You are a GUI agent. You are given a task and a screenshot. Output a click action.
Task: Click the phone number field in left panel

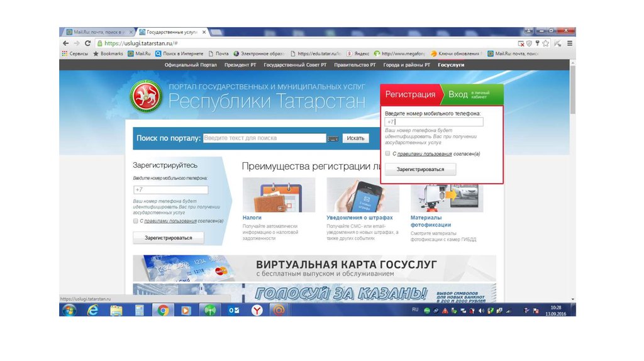click(170, 190)
